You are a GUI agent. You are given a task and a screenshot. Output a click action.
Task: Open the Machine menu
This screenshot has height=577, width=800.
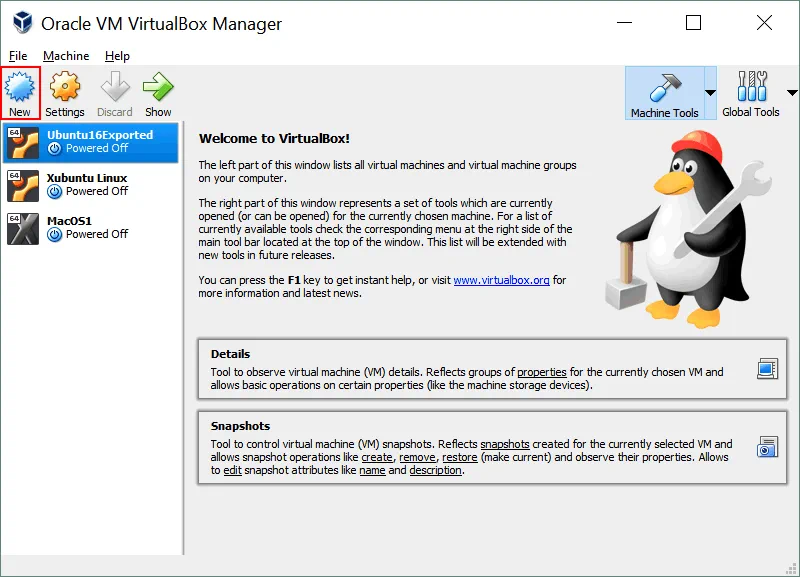[x=66, y=56]
